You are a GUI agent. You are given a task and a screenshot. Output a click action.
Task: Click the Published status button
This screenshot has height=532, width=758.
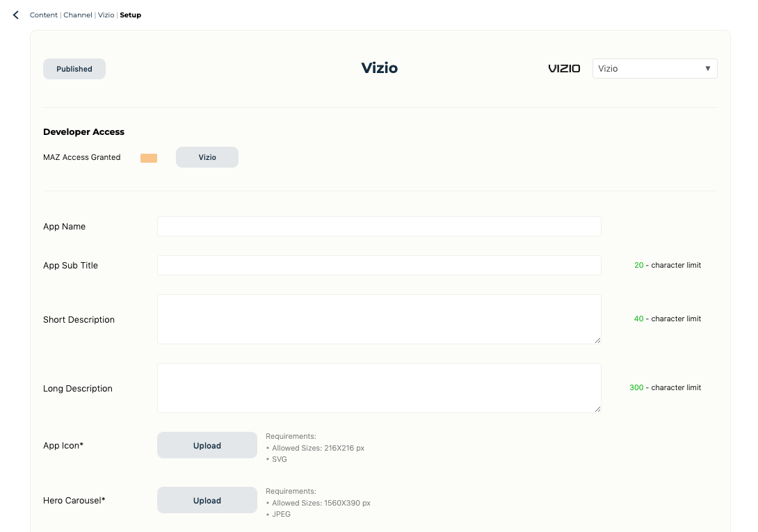pyautogui.click(x=74, y=69)
